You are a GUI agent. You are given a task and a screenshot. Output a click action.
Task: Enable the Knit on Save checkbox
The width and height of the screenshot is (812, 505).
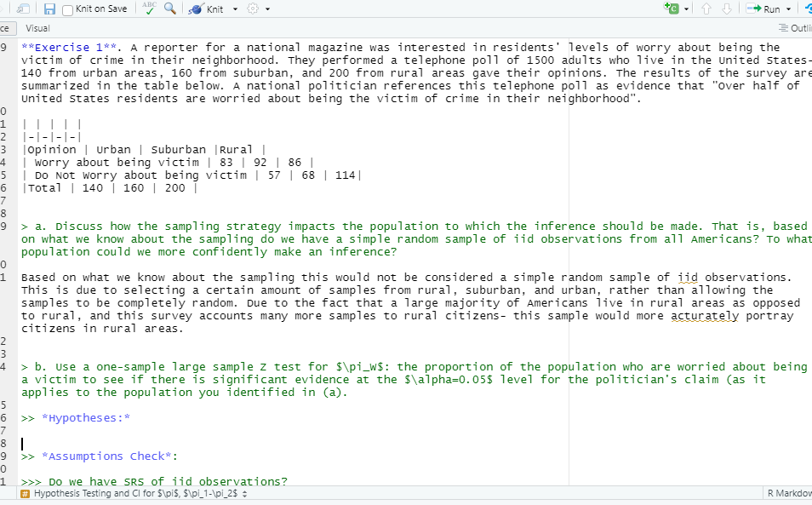point(66,9)
